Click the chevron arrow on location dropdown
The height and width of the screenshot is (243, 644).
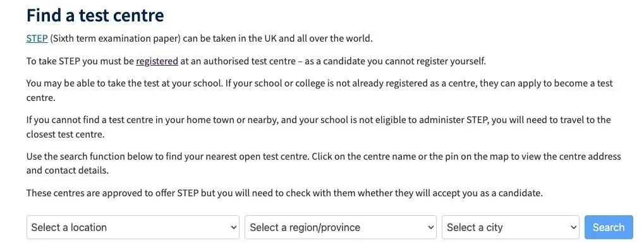233,227
